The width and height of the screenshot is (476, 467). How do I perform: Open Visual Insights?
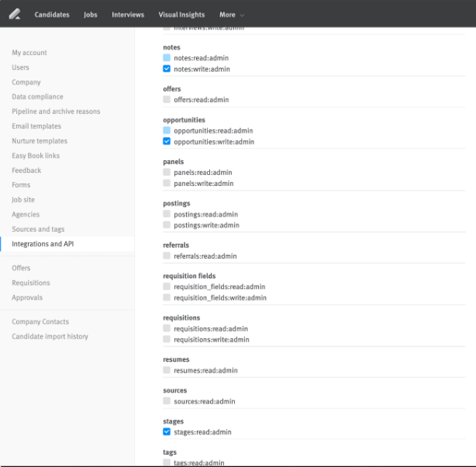181,15
